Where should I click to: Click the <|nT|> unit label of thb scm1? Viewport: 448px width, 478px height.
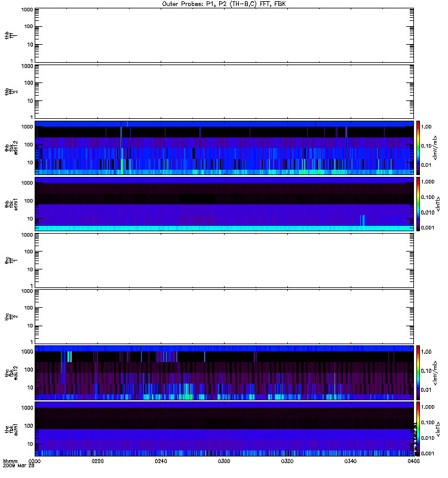pos(438,204)
